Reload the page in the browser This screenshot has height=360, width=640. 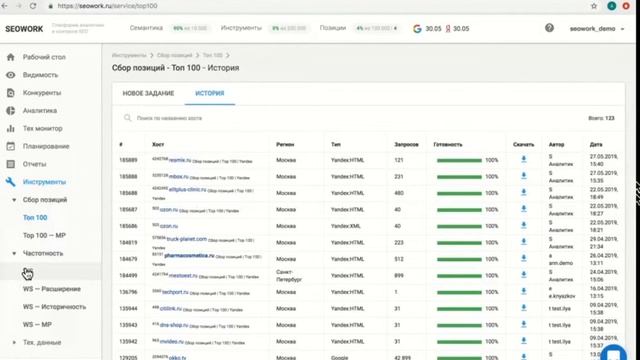[x=33, y=6]
